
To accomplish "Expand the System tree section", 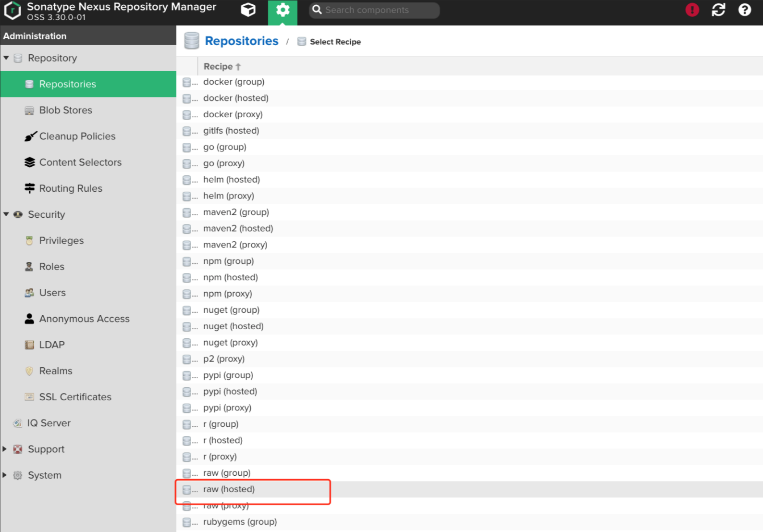I will 5,475.
